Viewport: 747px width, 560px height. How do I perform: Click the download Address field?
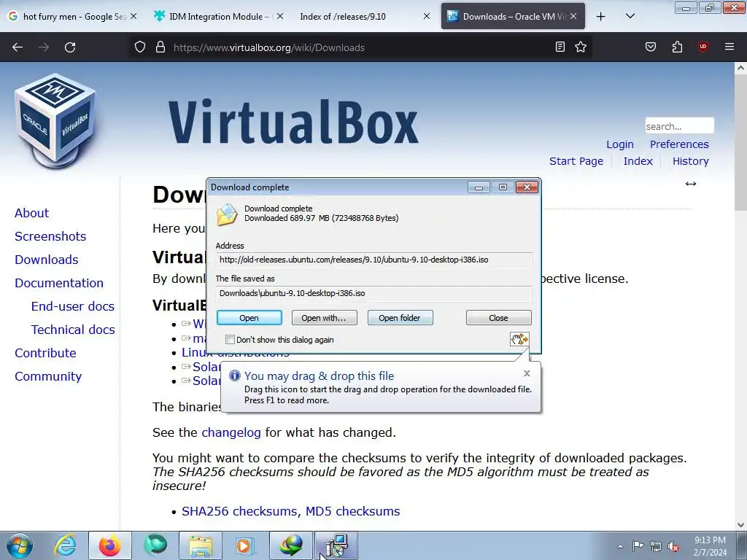373,260
